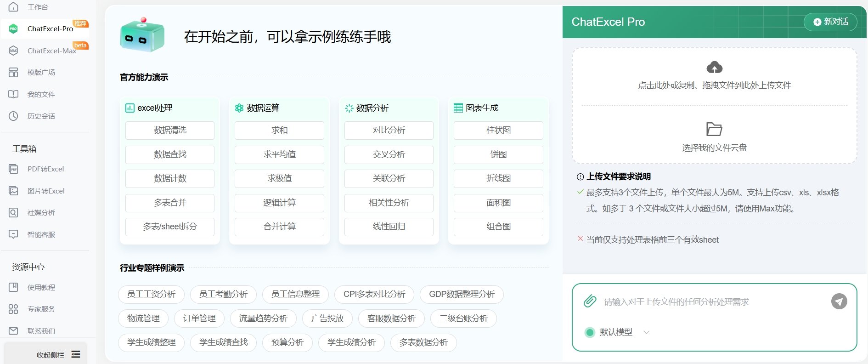The height and width of the screenshot is (364, 868).
Task: Open the my cloud files folder icon
Action: pos(714,129)
